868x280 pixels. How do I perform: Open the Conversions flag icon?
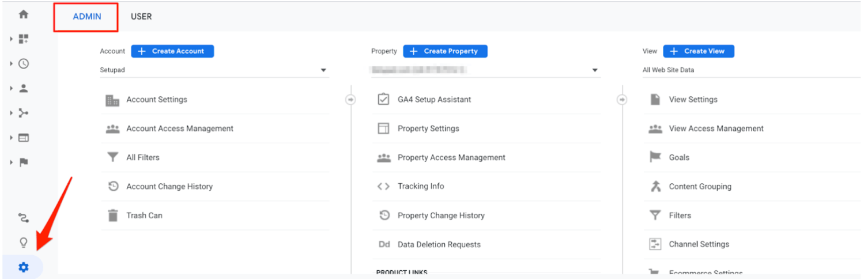click(x=24, y=162)
